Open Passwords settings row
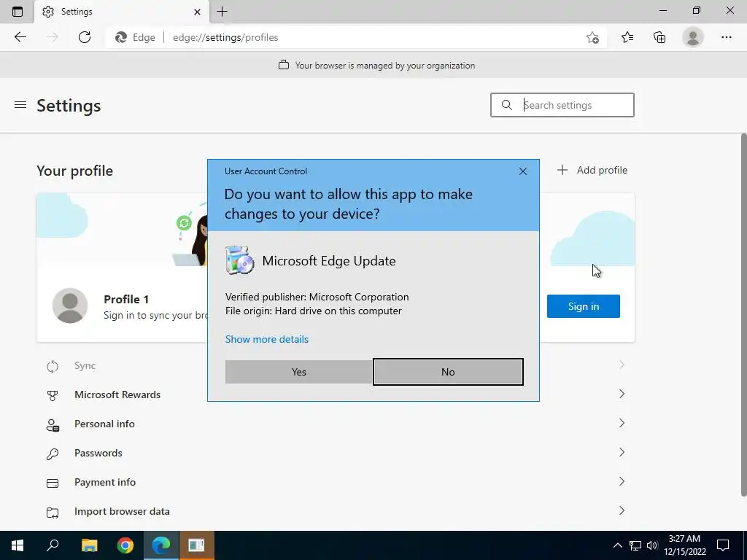747x560 pixels. tap(336, 453)
